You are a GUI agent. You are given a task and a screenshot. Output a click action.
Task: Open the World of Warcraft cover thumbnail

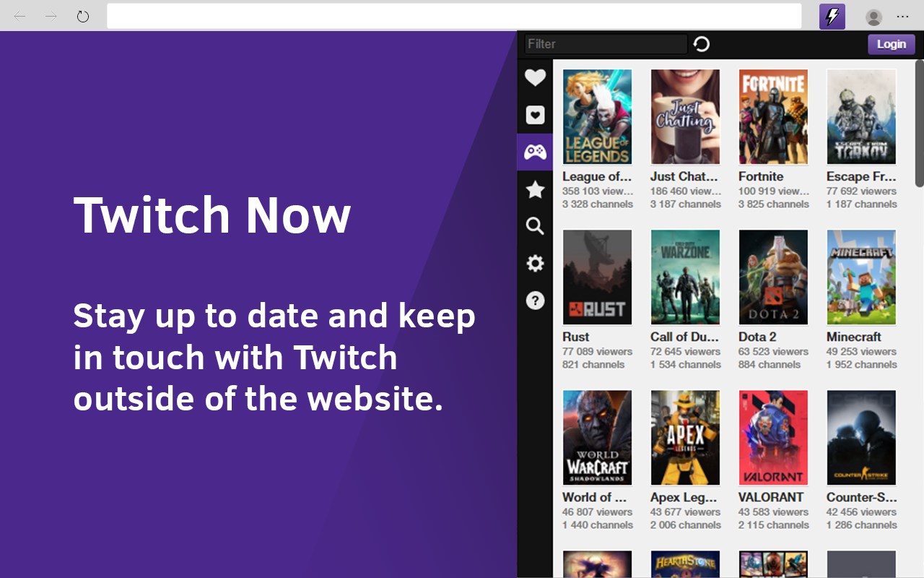pyautogui.click(x=597, y=438)
